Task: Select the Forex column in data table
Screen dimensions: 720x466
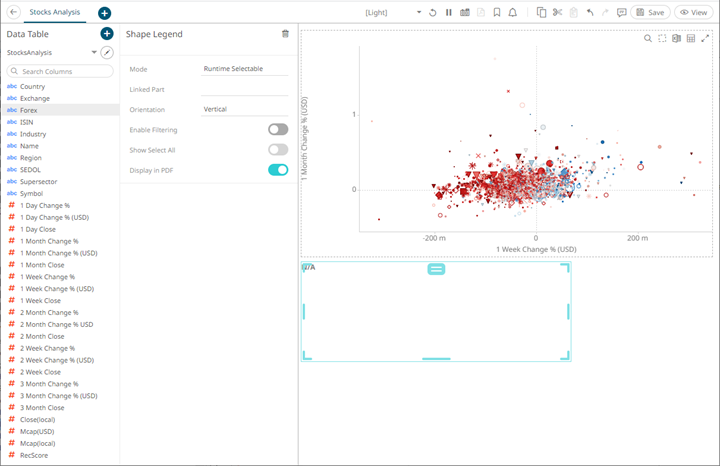Action: click(29, 110)
